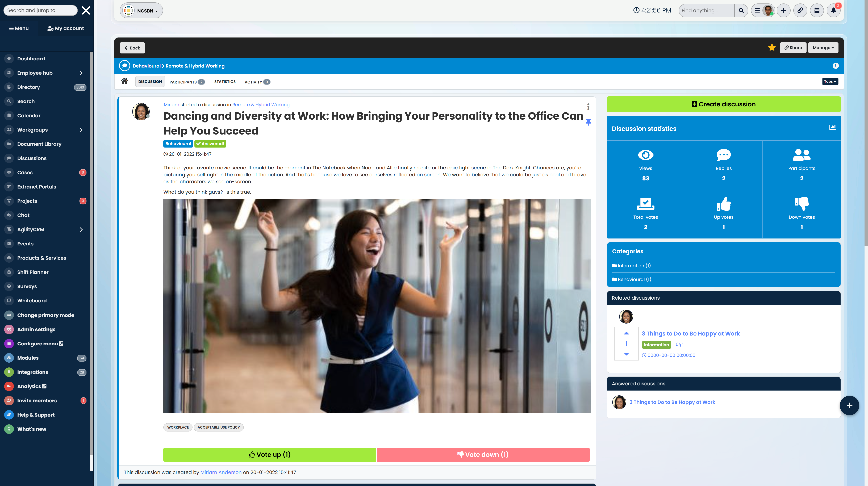Open the hamburger list icon in top bar
Viewport: 868px width, 486px height.
point(757,10)
